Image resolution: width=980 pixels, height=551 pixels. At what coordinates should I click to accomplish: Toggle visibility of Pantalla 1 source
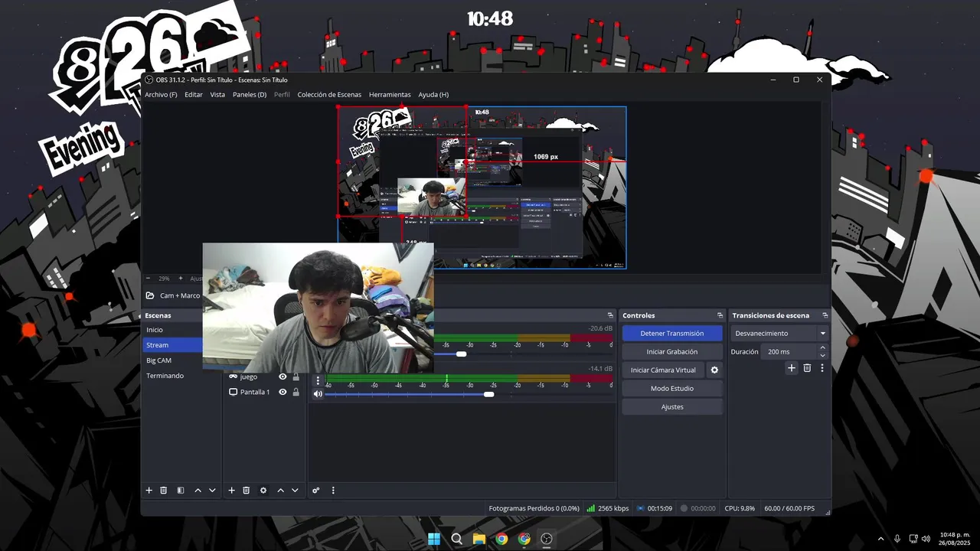pos(283,392)
